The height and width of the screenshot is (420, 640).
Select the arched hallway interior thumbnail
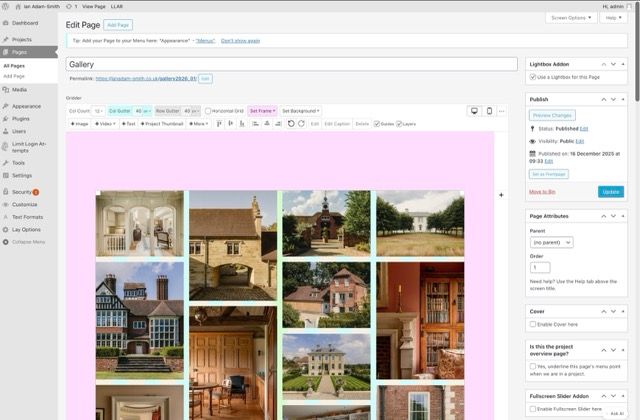point(139,223)
